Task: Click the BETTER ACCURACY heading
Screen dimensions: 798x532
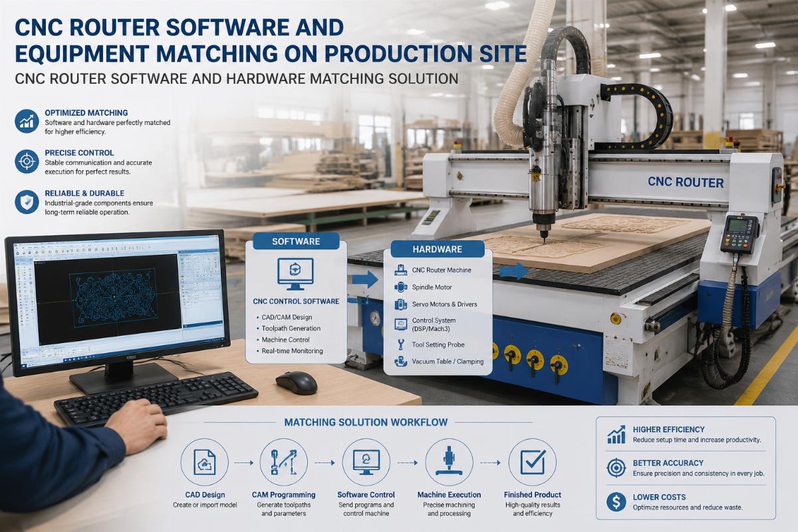Action: 668,463
